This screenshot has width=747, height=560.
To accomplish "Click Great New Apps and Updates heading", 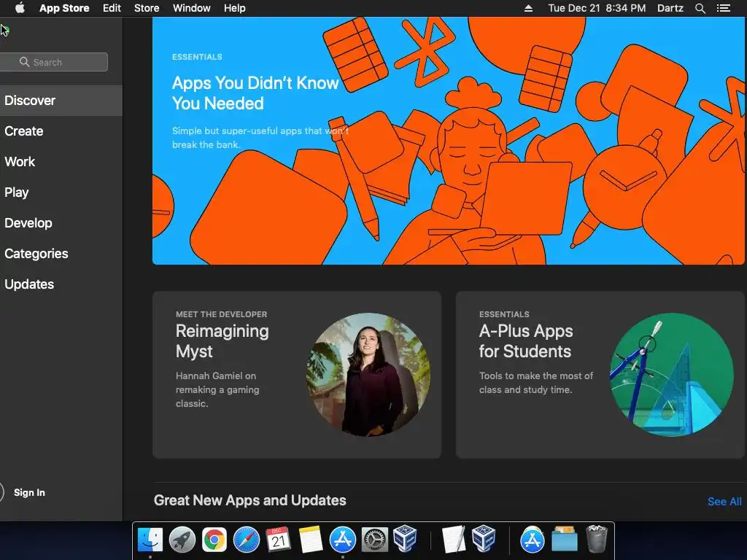I will [249, 500].
